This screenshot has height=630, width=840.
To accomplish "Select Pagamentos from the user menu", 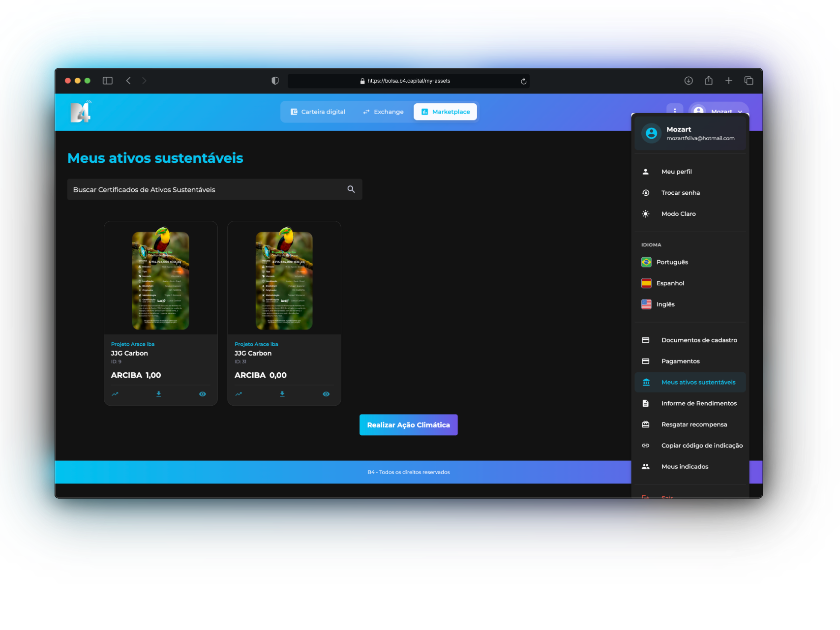I will (680, 361).
